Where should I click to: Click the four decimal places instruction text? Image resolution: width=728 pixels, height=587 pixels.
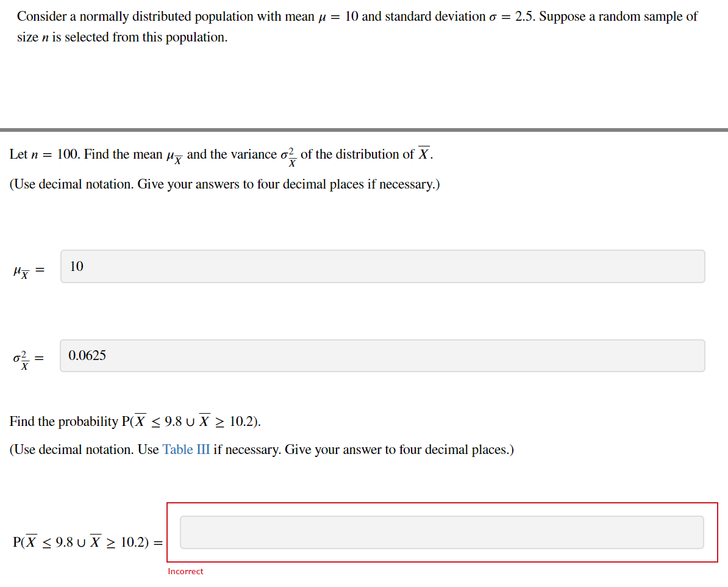(261, 449)
